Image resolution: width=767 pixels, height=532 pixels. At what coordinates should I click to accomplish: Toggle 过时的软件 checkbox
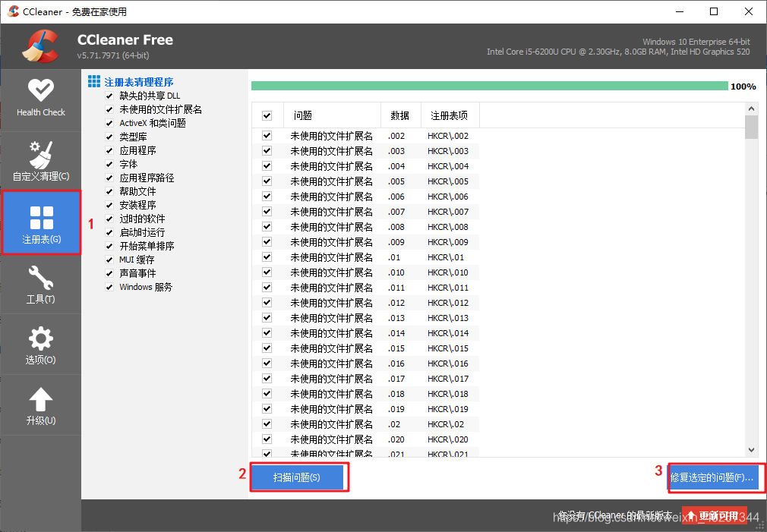tap(109, 219)
